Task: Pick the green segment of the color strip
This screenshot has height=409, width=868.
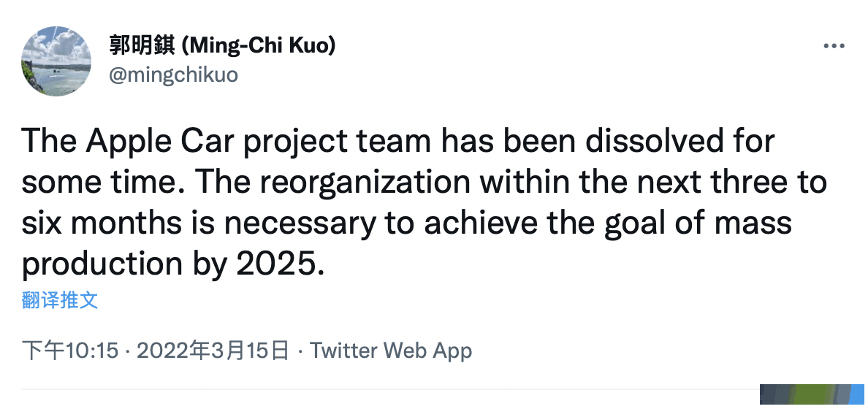Action: point(810,394)
